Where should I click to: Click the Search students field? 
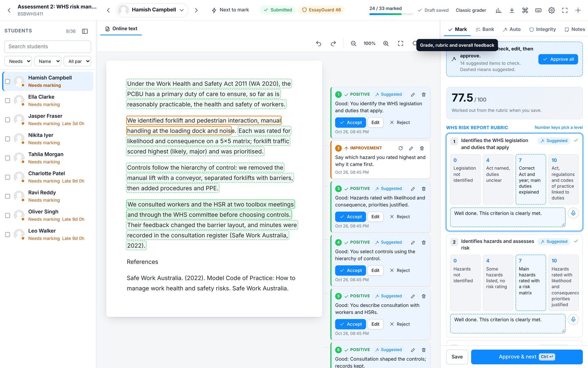point(48,47)
